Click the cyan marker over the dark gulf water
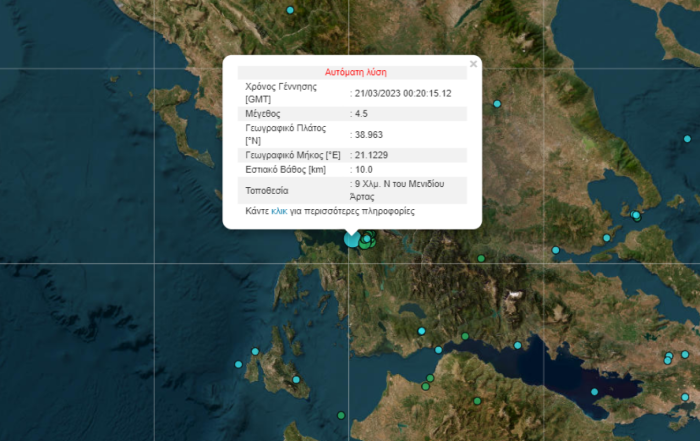Screen dimensions: 700x441 pyautogui.click(x=594, y=392)
